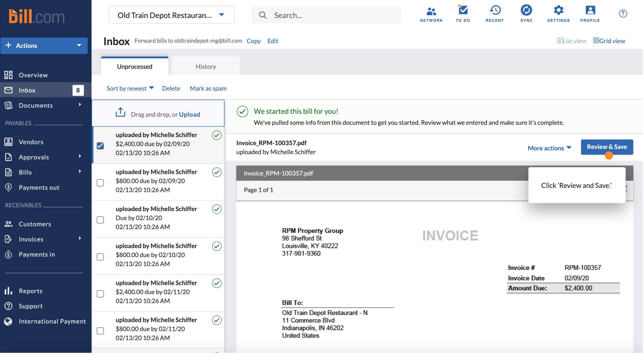The width and height of the screenshot is (644, 362).
Task: Open Vendors in the sidebar
Action: [x=31, y=142]
